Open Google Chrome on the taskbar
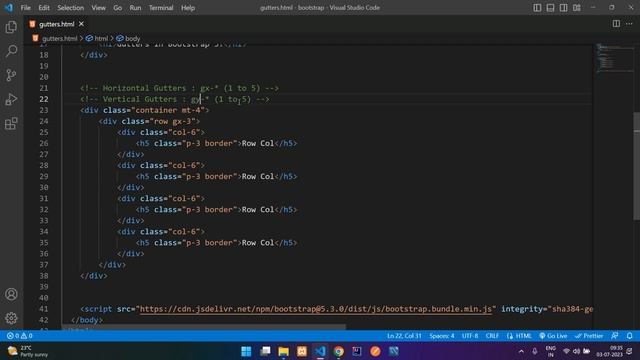640x360 pixels. pyautogui.click(x=338, y=351)
